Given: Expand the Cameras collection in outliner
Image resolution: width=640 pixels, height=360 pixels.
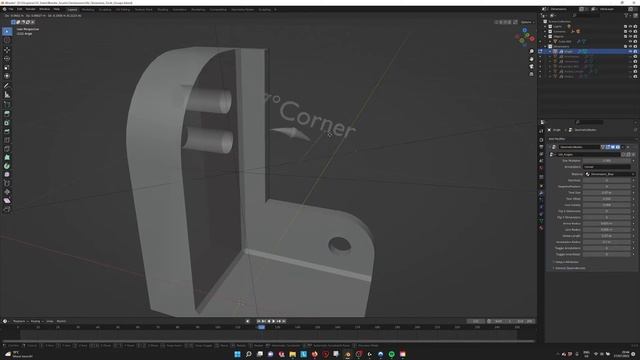Looking at the screenshot, I should (x=545, y=31).
